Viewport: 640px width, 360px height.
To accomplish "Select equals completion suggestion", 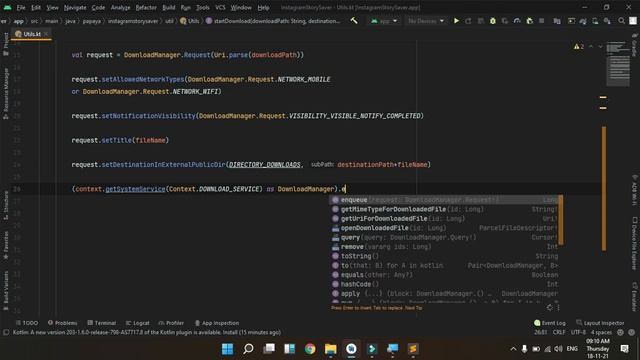I will [444, 275].
